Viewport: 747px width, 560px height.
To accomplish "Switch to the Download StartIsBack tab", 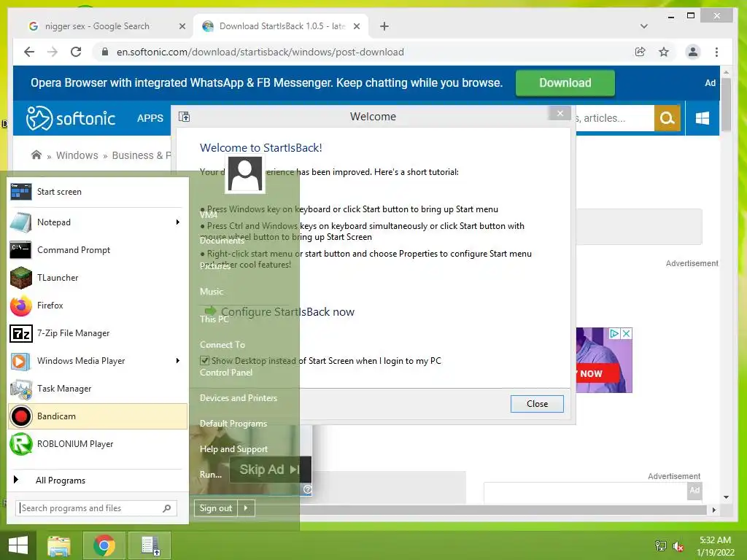I will (281, 26).
